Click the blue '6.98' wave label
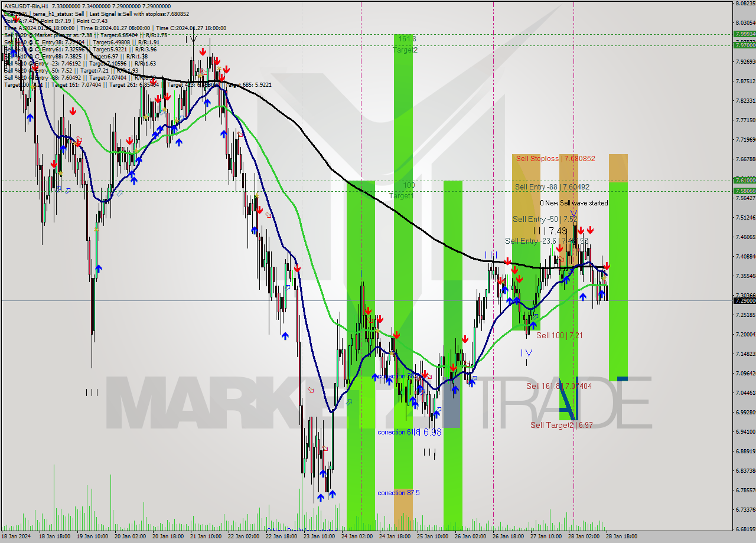The image size is (756, 543). [x=433, y=432]
